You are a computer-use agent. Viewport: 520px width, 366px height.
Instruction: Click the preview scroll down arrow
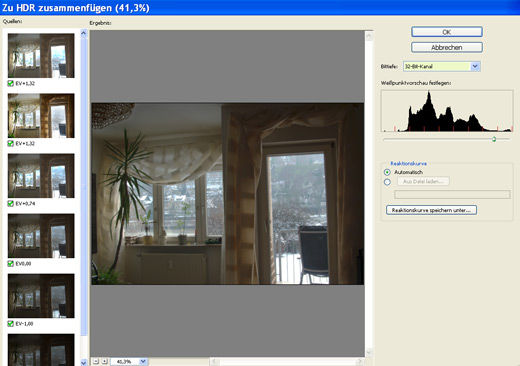click(x=369, y=352)
